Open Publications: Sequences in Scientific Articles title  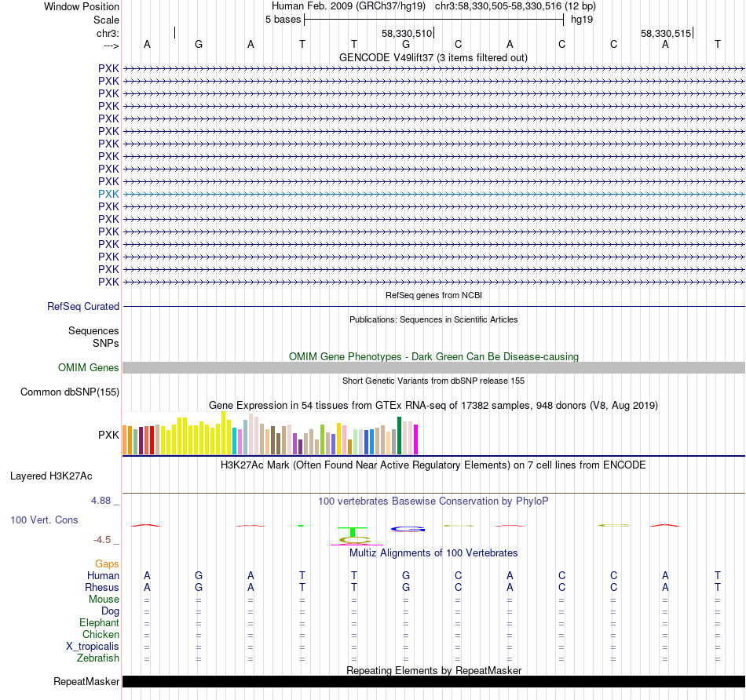coord(433,319)
